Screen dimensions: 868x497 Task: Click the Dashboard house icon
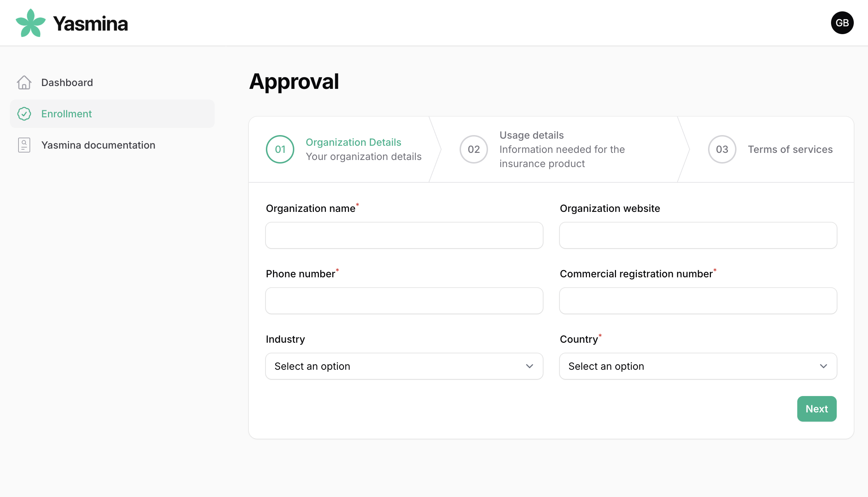[24, 82]
